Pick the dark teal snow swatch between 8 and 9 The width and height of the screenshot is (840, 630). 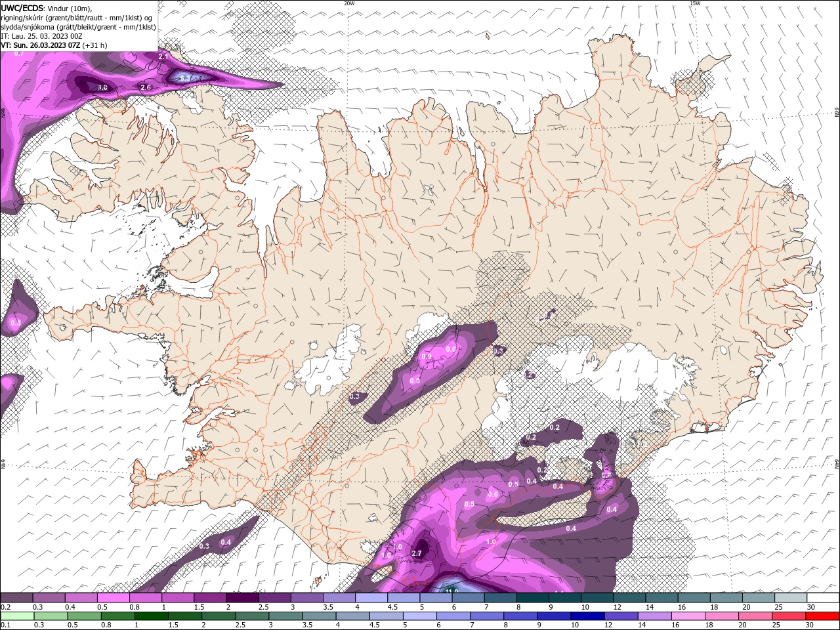532,598
